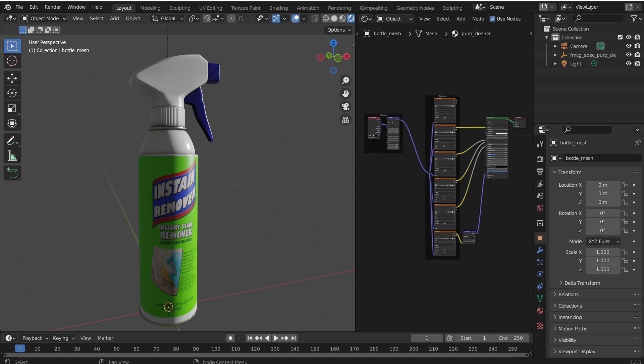Open the Object Data mesh tab
644x364 pixels.
point(540,299)
